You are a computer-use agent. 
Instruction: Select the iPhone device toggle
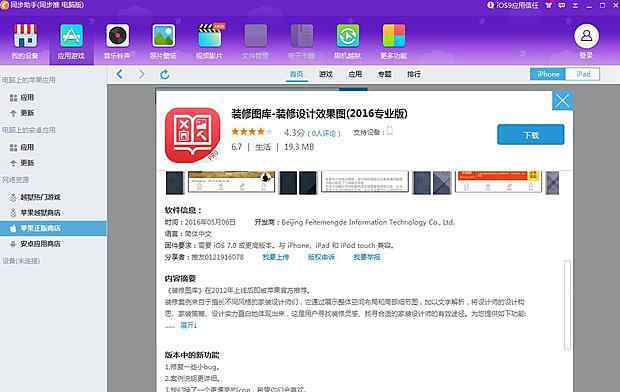point(548,74)
